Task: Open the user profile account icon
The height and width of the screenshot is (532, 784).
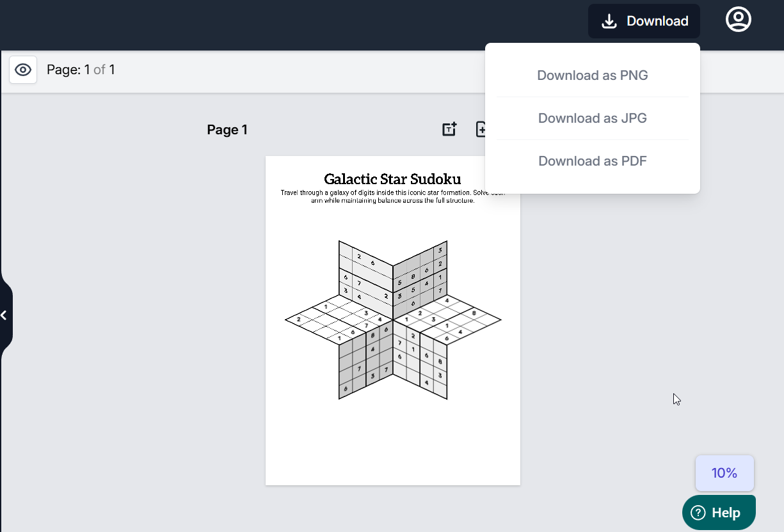Action: tap(738, 20)
